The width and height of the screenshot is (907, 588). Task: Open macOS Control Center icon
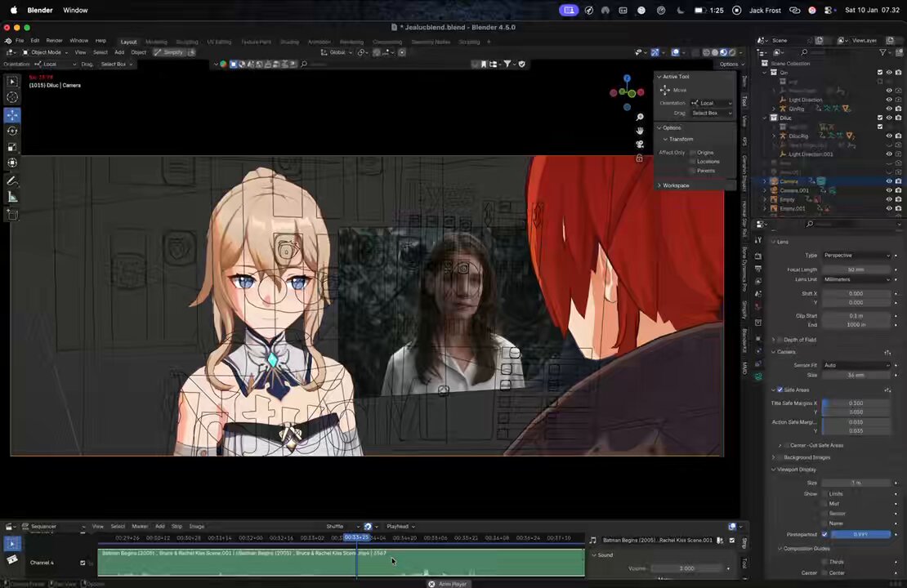pyautogui.click(x=829, y=10)
